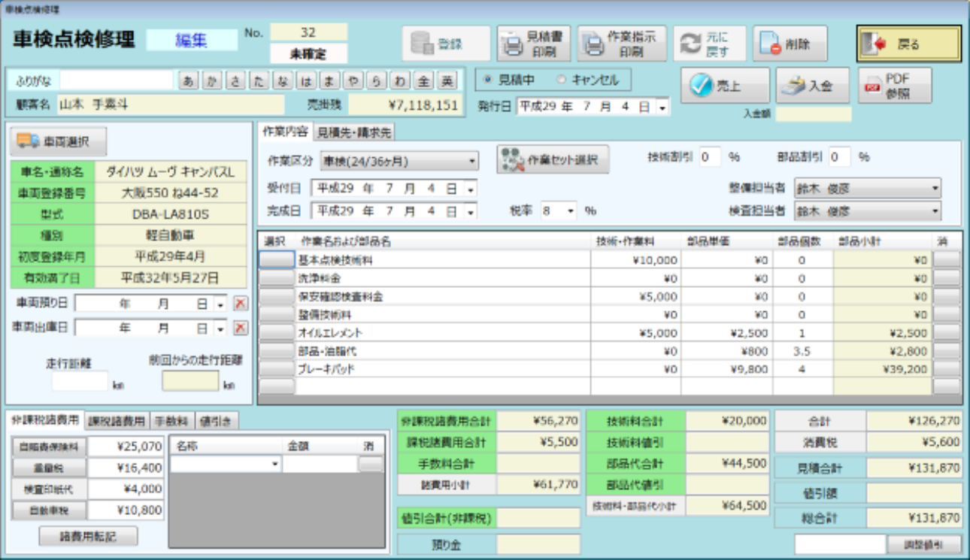This screenshot has height=560, width=970.
Task: Print the estimate with 見積書印刷
Action: 535,44
